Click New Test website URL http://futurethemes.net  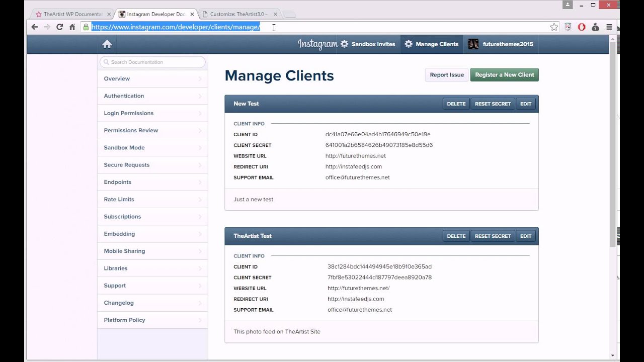[x=356, y=156]
